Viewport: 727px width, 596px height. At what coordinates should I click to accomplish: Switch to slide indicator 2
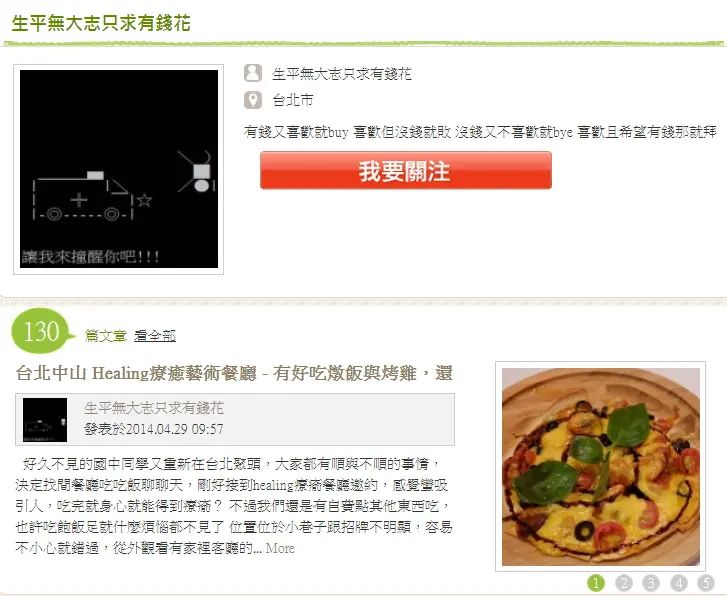pos(624,583)
